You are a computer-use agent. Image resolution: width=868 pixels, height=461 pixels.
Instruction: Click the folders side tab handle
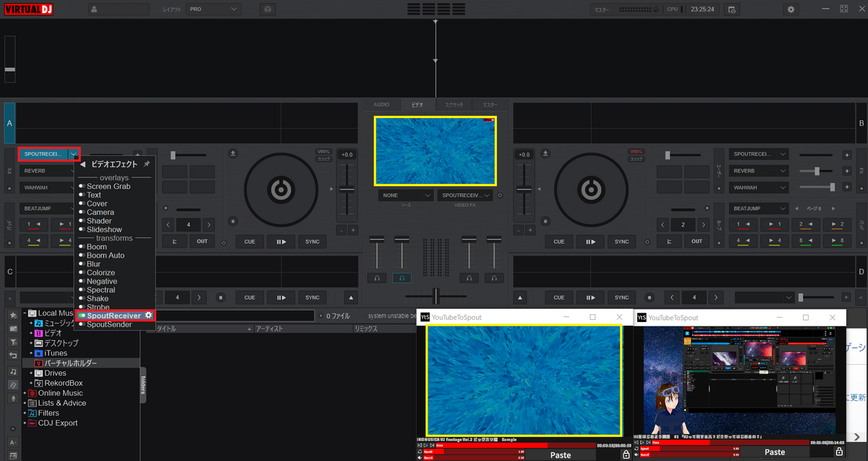143,384
